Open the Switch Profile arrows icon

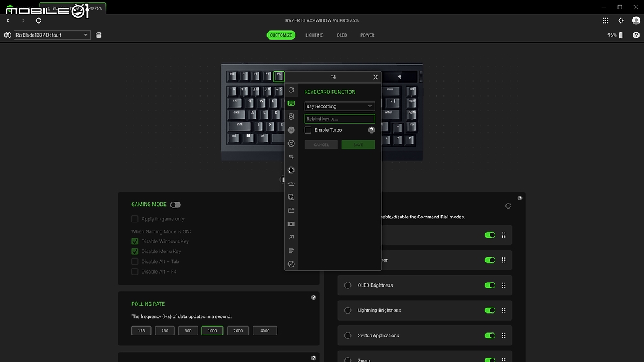coord(291,157)
